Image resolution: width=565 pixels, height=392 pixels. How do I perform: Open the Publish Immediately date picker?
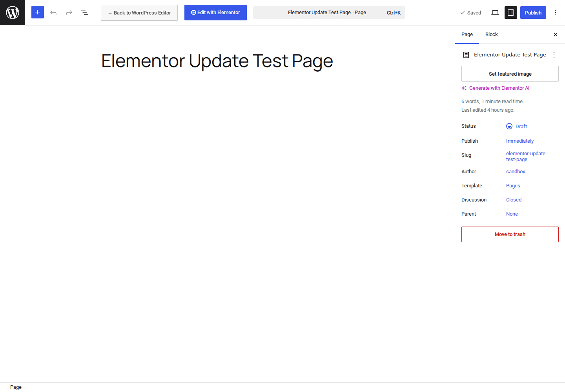520,141
